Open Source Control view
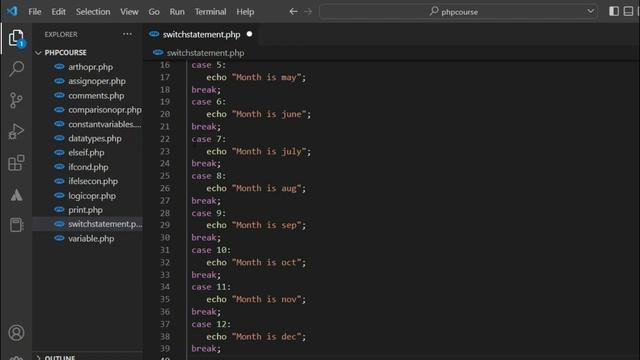640x360 pixels. click(16, 100)
